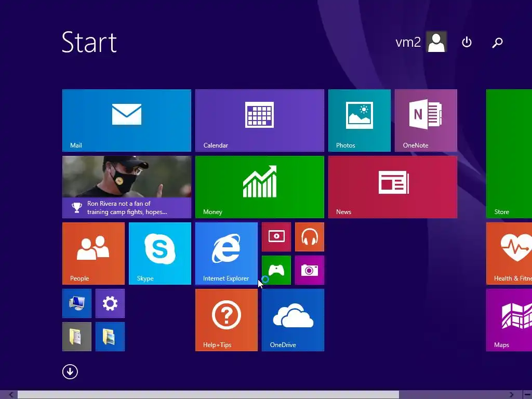
Task: Open the Video small tile
Action: [x=276, y=237]
